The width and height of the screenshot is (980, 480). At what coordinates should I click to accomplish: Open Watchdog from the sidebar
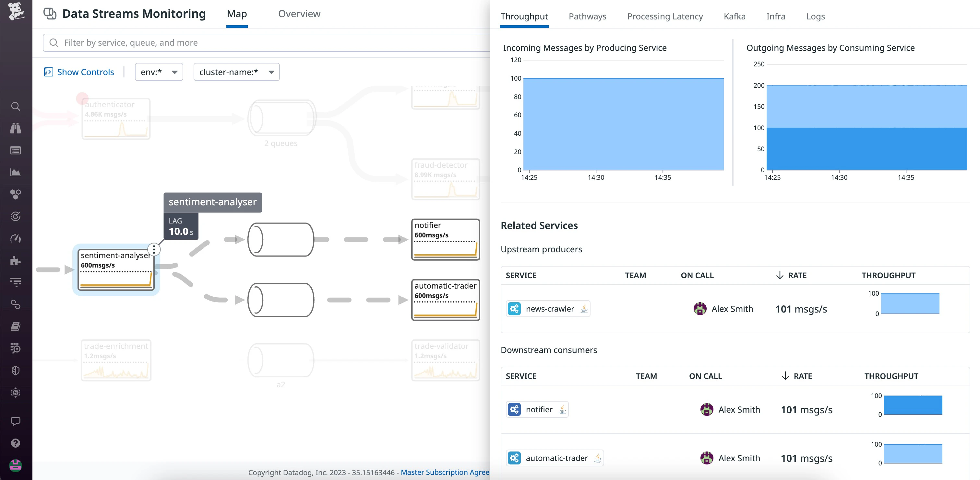(x=15, y=128)
